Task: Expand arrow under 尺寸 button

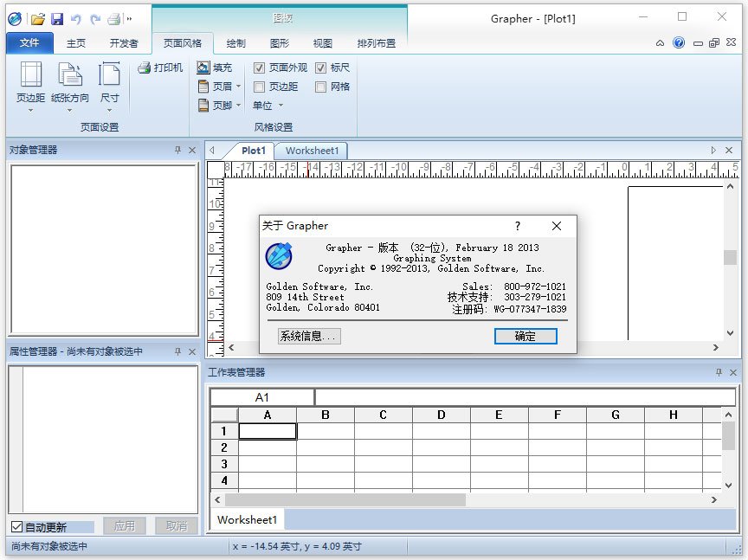Action: (109, 111)
